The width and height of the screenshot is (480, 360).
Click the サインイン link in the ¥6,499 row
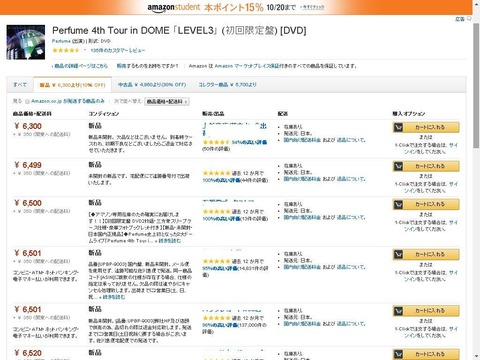[x=431, y=187]
